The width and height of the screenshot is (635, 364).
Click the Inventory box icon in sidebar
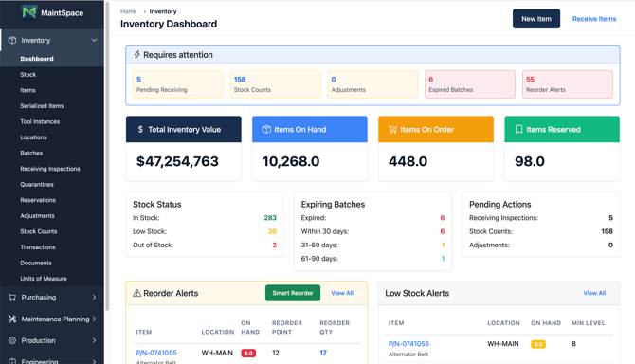(x=12, y=40)
